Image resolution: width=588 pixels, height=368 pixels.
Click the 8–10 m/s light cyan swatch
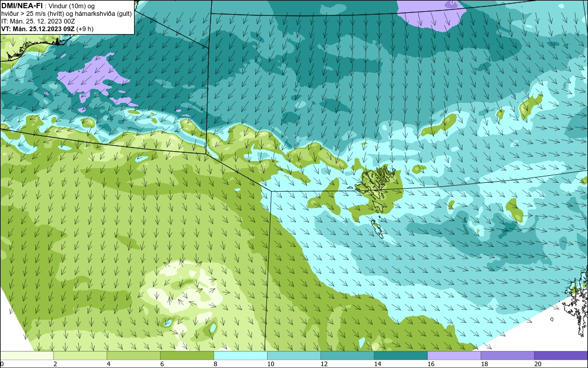point(240,355)
